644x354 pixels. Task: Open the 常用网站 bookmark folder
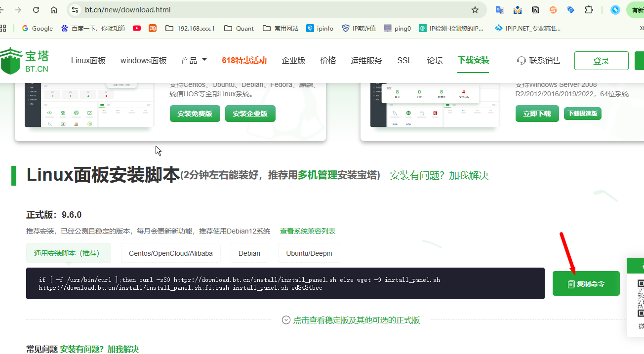[281, 28]
